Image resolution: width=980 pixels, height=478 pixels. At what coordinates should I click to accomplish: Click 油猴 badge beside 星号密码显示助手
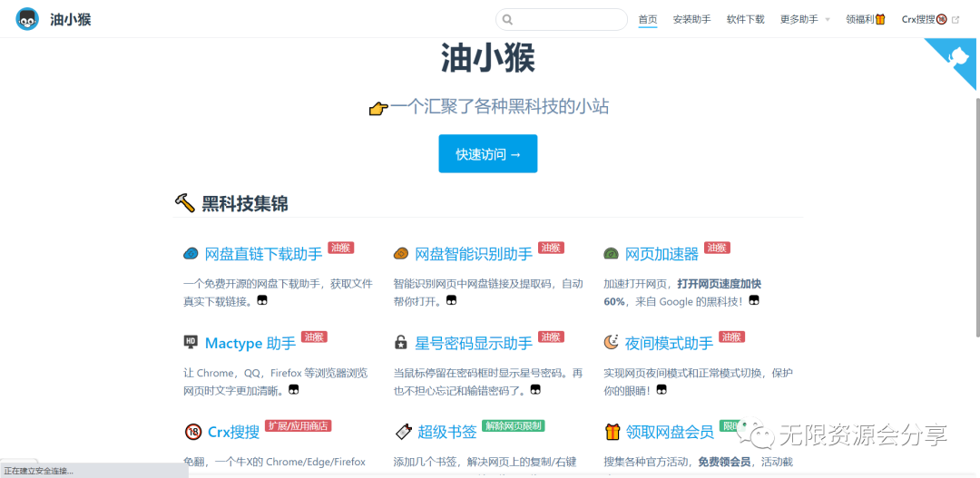(x=552, y=337)
